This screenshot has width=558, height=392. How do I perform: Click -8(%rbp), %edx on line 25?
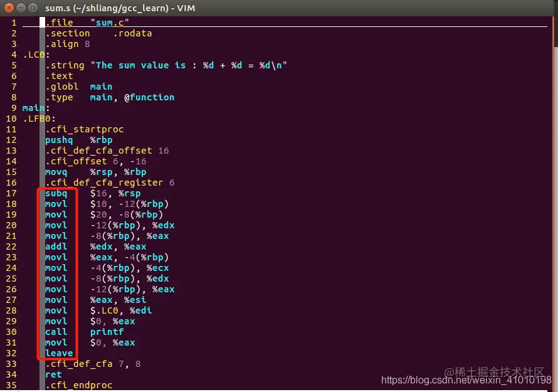(x=130, y=278)
